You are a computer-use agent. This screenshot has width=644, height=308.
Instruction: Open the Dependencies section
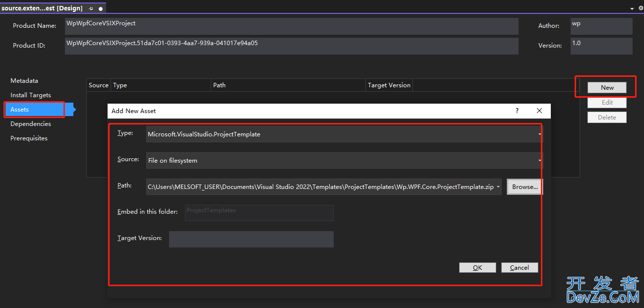point(31,124)
